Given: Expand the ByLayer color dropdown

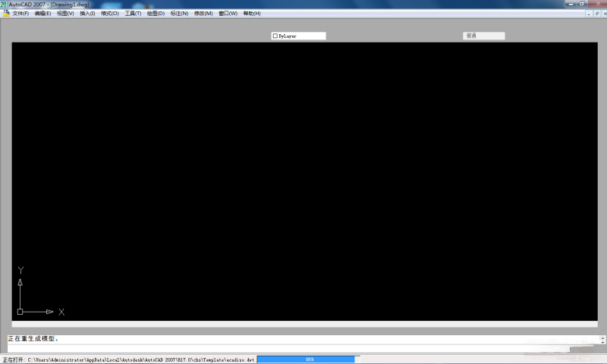Looking at the screenshot, I should pos(299,36).
